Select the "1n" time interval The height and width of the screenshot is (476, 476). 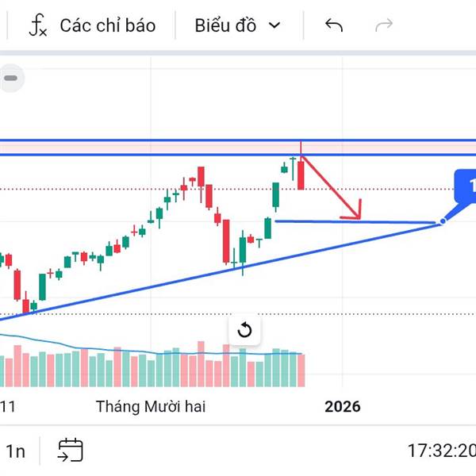[x=15, y=451]
